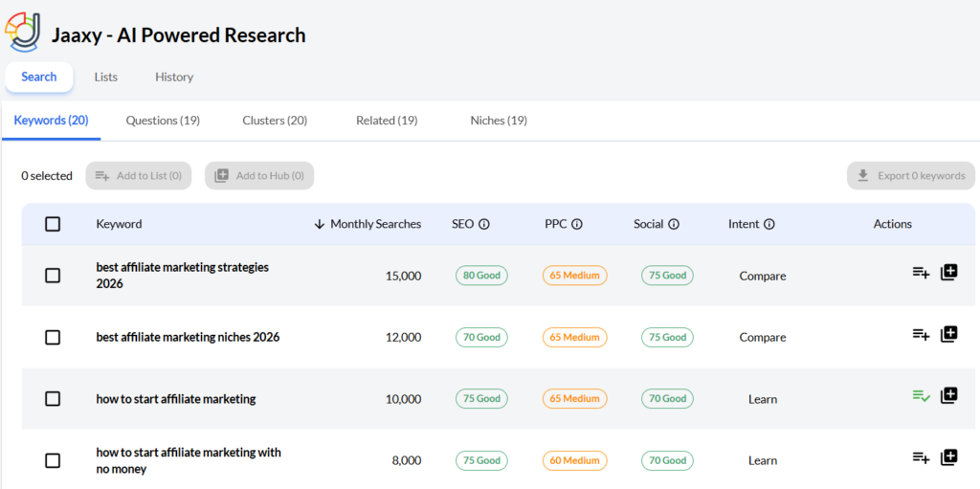This screenshot has height=489, width=980.
Task: Click green added-to-list icon for 'how to start affiliate marketing'
Action: coord(921,396)
